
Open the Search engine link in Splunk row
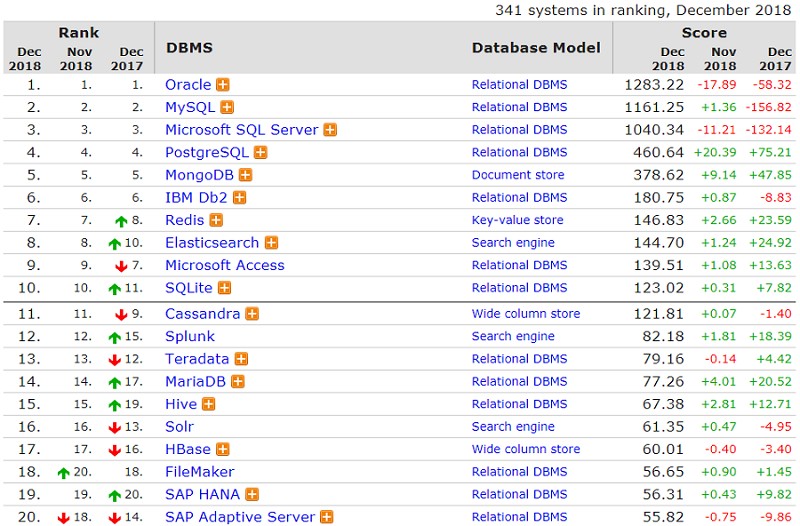(513, 336)
